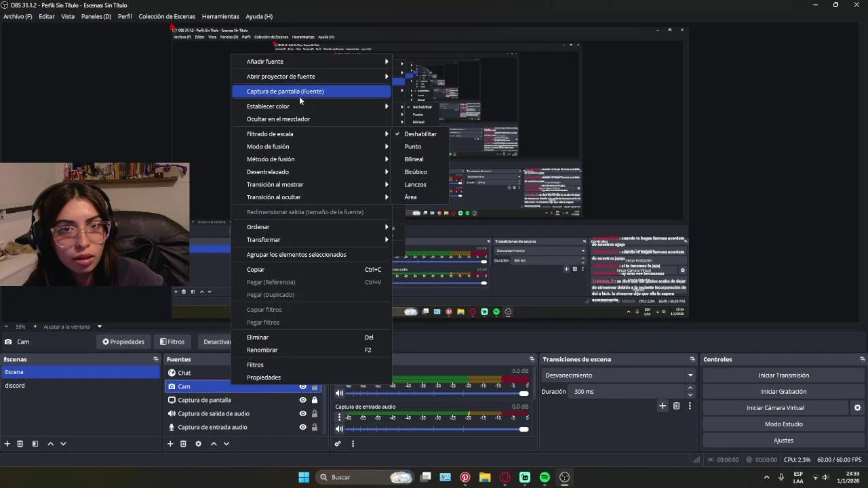Hide the Captura de entrada audio source
The image size is (868, 488).
[x=303, y=427]
